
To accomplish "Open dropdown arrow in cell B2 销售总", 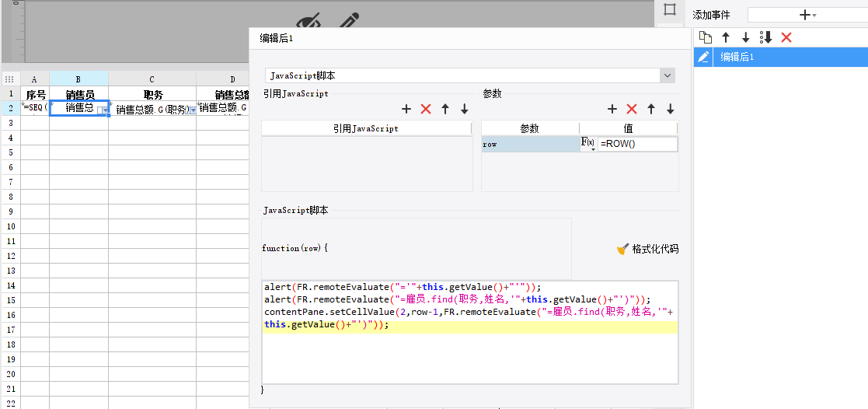I will (x=104, y=111).
